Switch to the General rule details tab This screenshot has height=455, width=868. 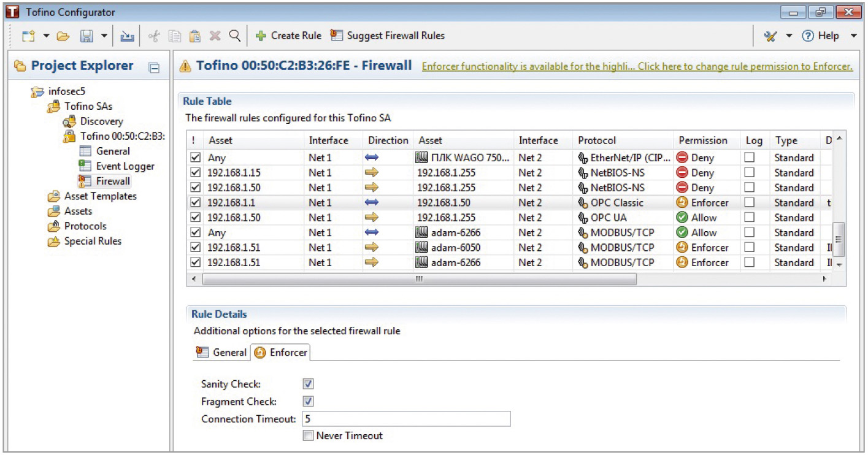pyautogui.click(x=221, y=352)
